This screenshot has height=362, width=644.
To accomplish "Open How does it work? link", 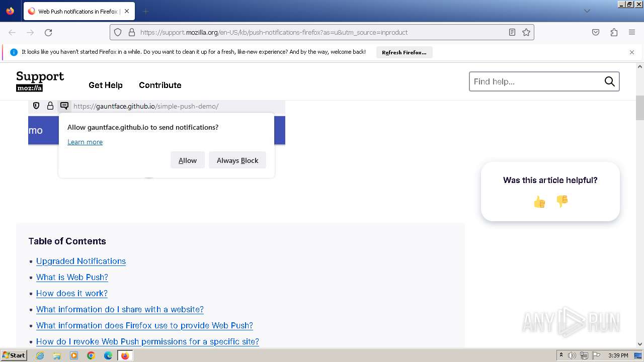I will point(72,293).
